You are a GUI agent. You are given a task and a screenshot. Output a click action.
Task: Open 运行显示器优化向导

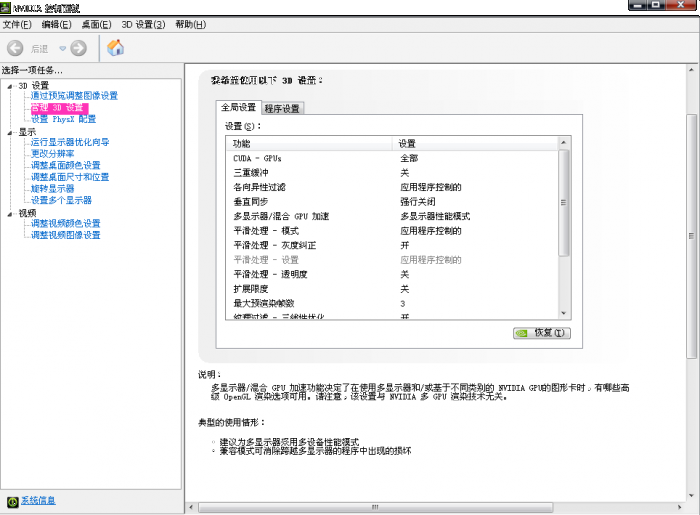coord(70,142)
